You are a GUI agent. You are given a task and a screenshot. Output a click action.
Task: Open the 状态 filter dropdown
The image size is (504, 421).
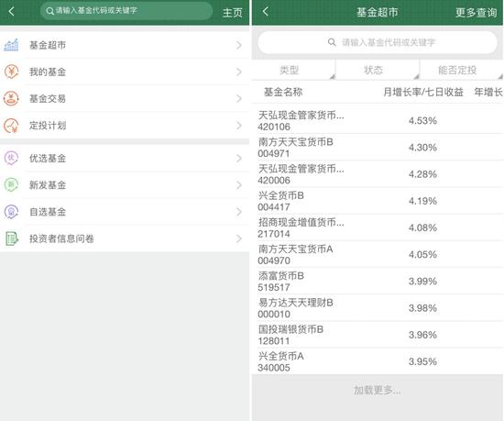[378, 70]
